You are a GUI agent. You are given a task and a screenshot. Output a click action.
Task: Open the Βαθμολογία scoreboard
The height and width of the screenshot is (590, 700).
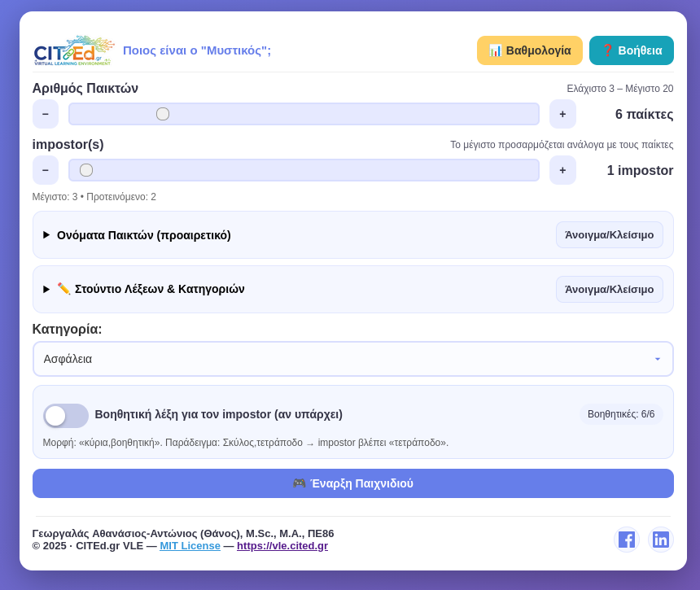pyautogui.click(x=530, y=50)
